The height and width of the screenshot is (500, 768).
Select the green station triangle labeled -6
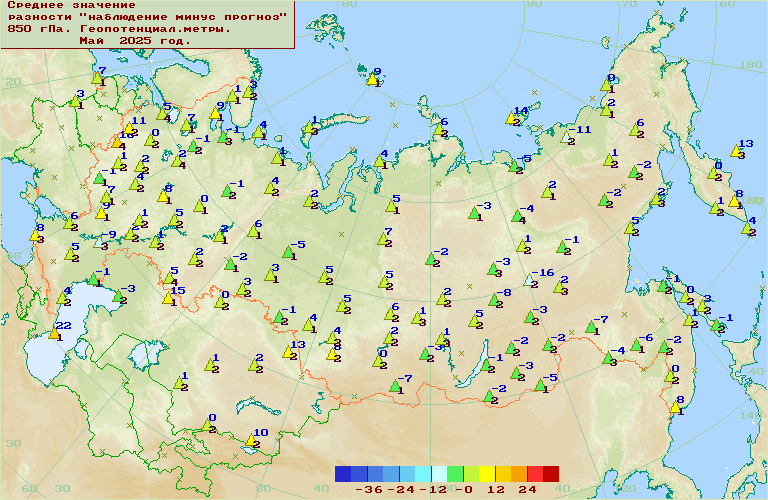click(x=635, y=346)
